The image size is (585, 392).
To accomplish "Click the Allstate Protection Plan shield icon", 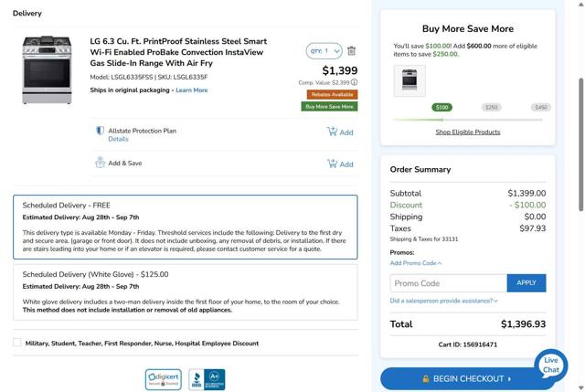I will pyautogui.click(x=101, y=132).
